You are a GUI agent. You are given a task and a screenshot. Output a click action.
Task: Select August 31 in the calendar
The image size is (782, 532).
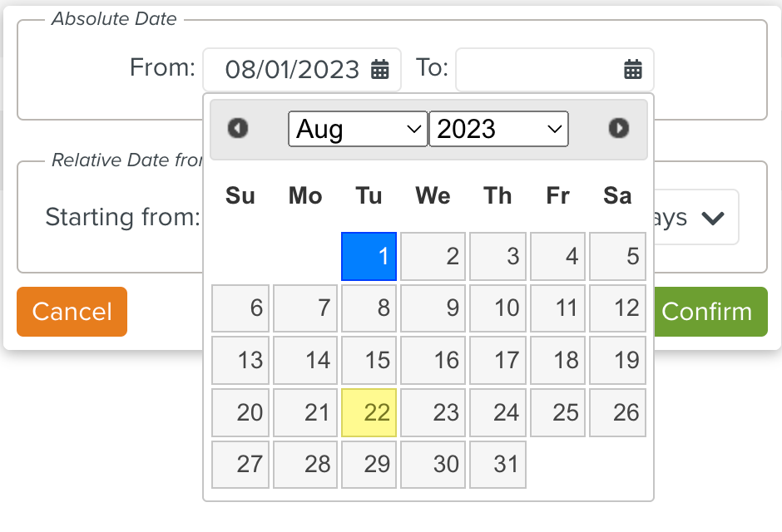(x=497, y=465)
